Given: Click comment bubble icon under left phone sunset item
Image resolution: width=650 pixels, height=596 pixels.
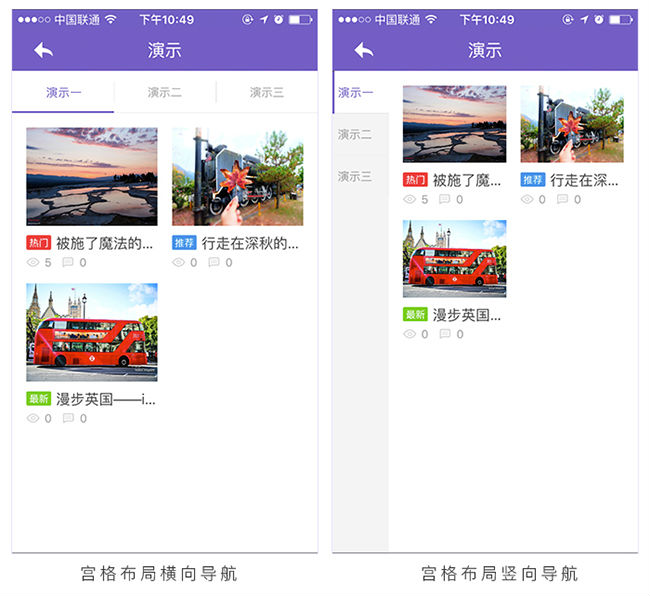Looking at the screenshot, I should pyautogui.click(x=68, y=263).
